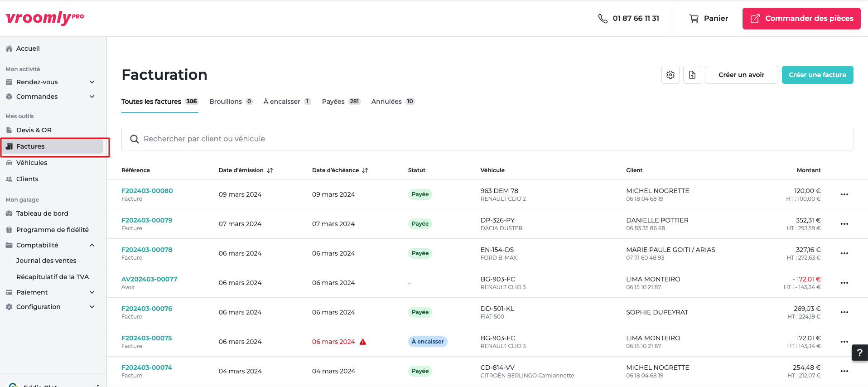The image size is (868, 387).
Task: Open invoice link F202403-00076
Action: point(147,309)
